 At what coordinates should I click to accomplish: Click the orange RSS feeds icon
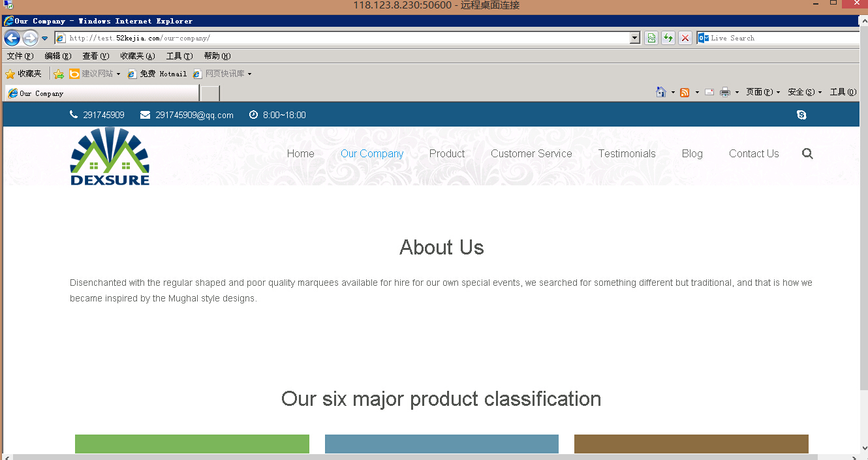[685, 92]
